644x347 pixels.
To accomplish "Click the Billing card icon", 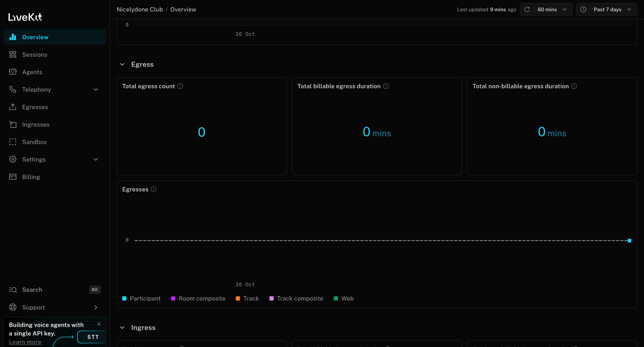I will (13, 177).
